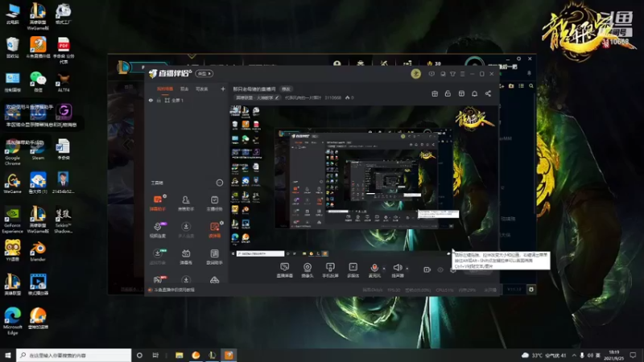Open the tool with person icon in toolbox
The width and height of the screenshot is (644, 362).
click(186, 203)
